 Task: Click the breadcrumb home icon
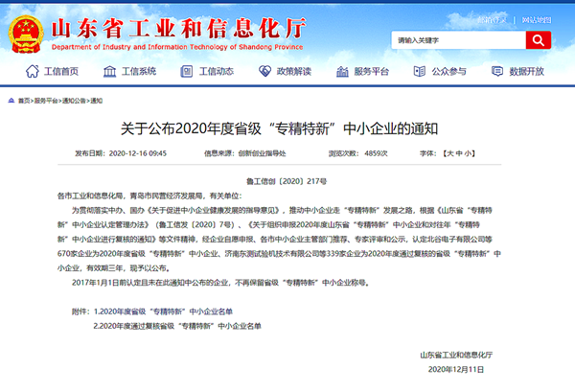pyautogui.click(x=11, y=99)
